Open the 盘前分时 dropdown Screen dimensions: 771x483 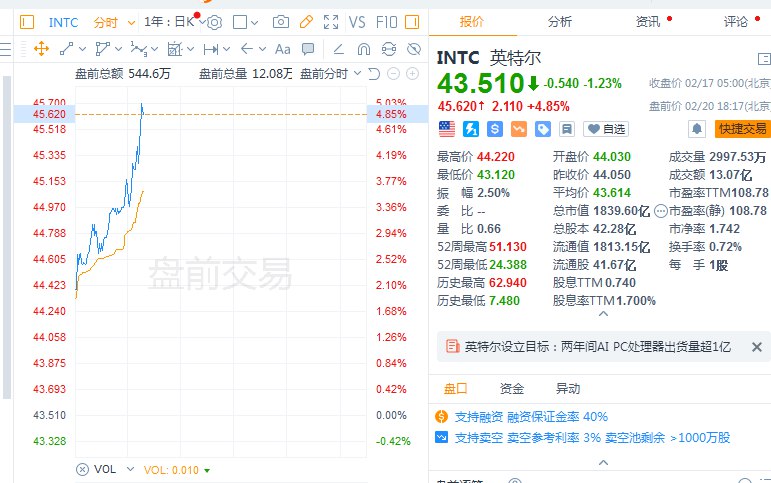coord(330,74)
